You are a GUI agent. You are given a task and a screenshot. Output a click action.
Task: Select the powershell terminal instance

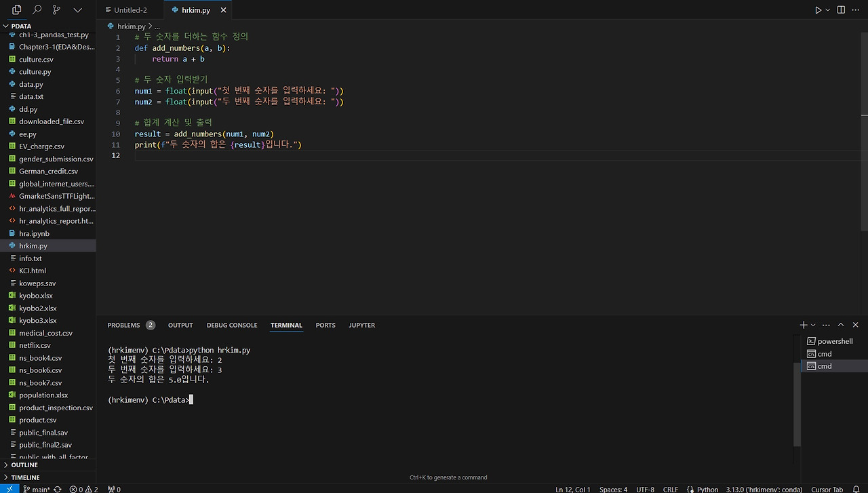pos(835,341)
